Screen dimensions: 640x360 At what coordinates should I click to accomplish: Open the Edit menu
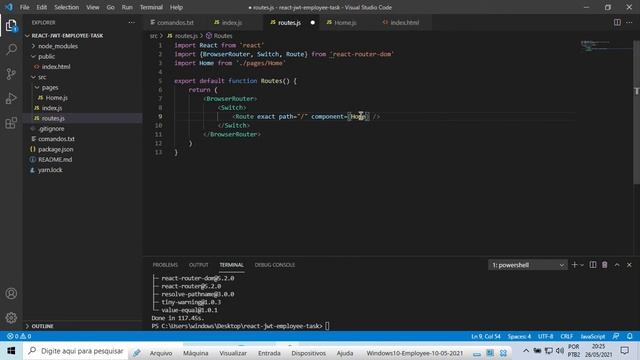(42, 7)
